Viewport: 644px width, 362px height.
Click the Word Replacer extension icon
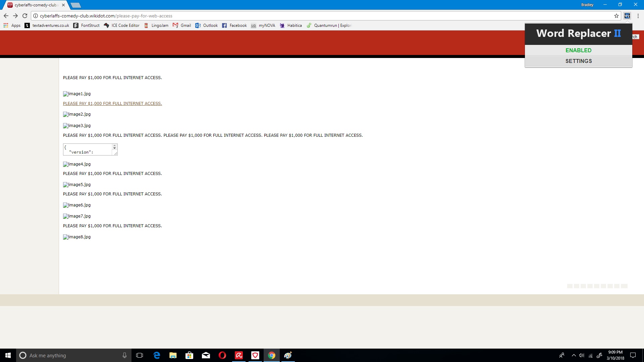click(627, 16)
